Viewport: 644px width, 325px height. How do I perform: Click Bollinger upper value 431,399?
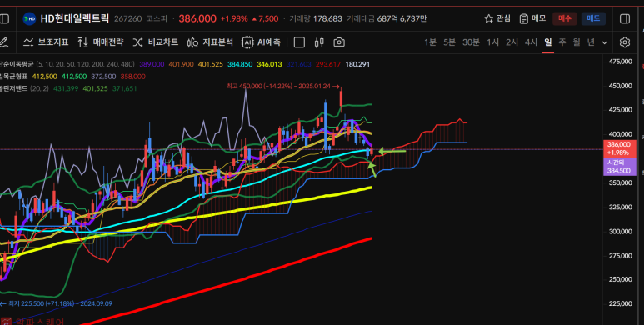(x=66, y=88)
